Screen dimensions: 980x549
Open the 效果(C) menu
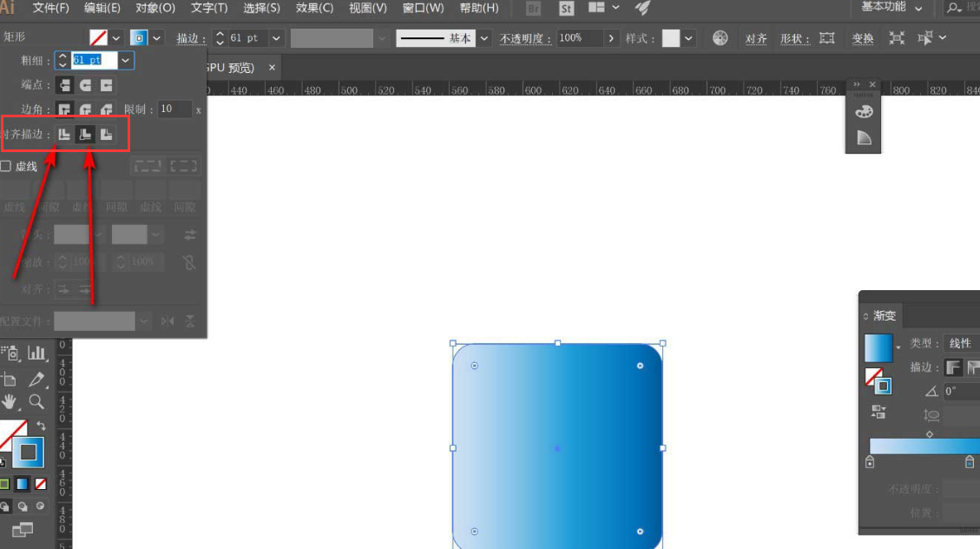(314, 8)
